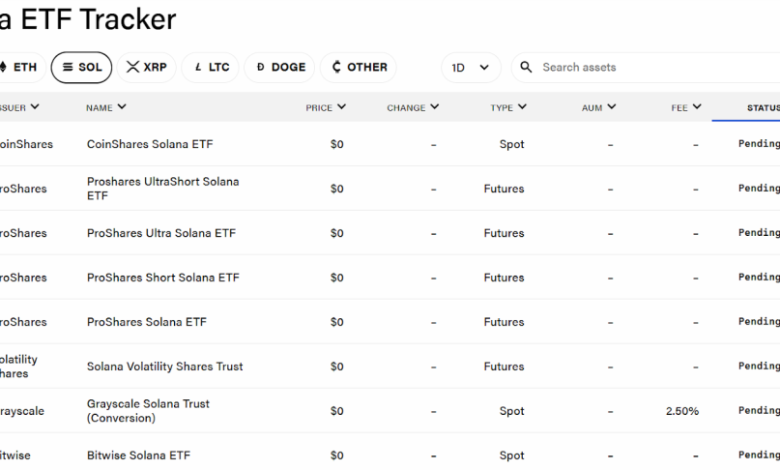Click the Dogecoin logo icon

260,67
